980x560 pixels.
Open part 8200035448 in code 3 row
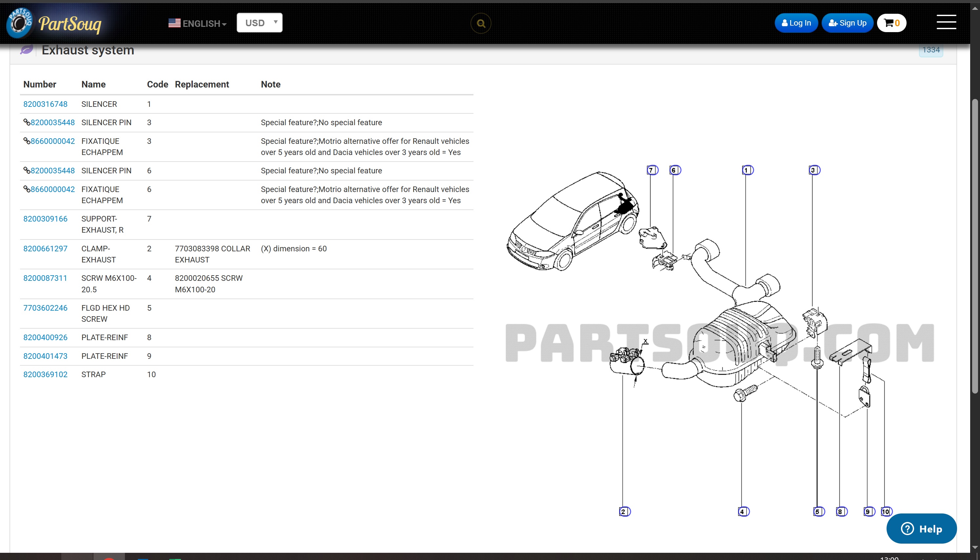pyautogui.click(x=53, y=123)
